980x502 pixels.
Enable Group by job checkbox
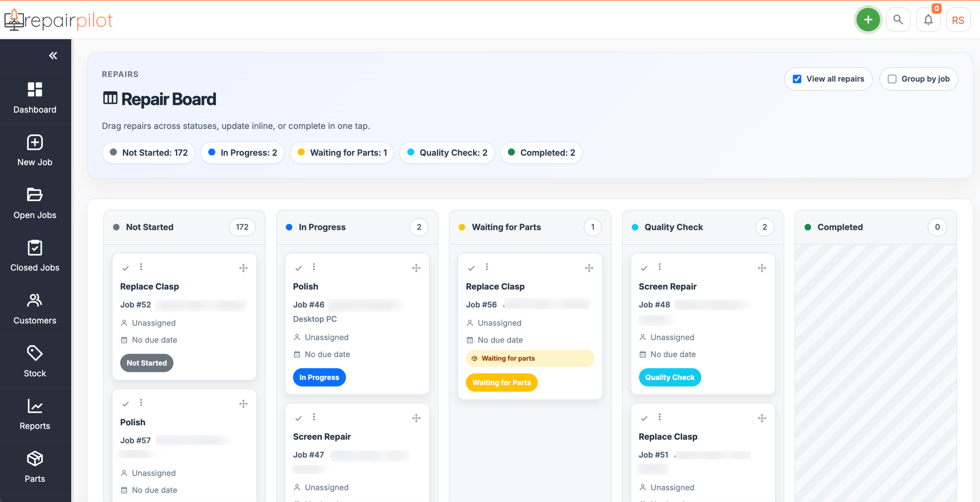(x=892, y=79)
